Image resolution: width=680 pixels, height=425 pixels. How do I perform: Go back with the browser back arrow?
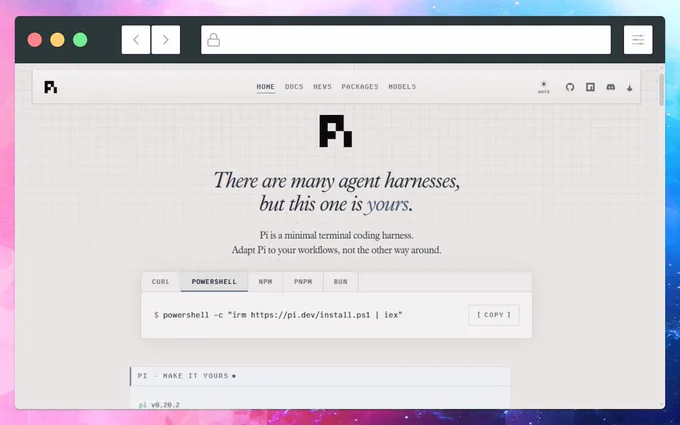click(x=136, y=40)
